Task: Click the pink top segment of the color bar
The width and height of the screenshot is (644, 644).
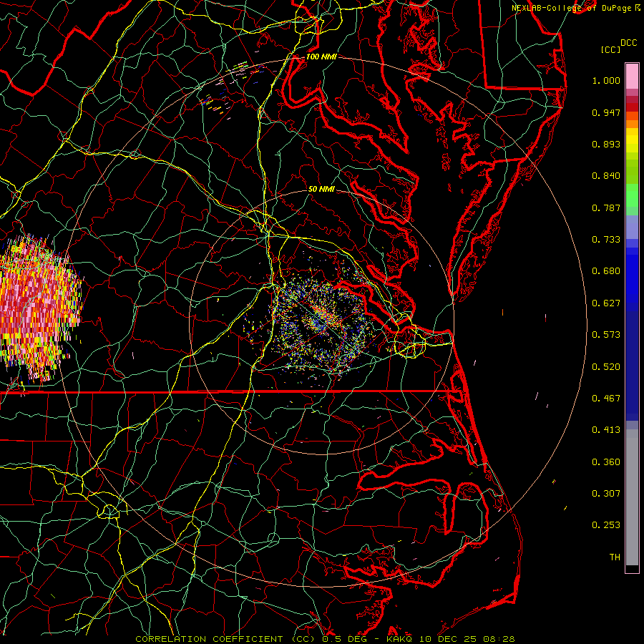Action: [x=632, y=77]
